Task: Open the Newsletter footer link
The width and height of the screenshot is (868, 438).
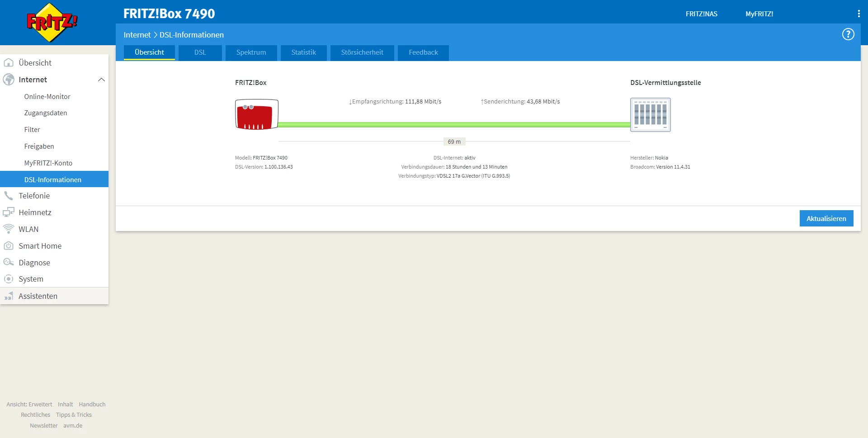Action: click(44, 426)
